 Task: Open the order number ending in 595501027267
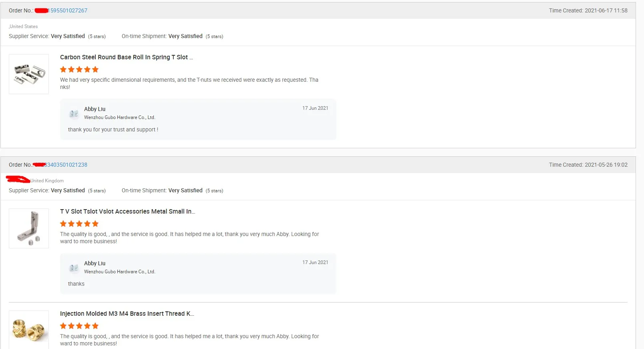(x=68, y=10)
